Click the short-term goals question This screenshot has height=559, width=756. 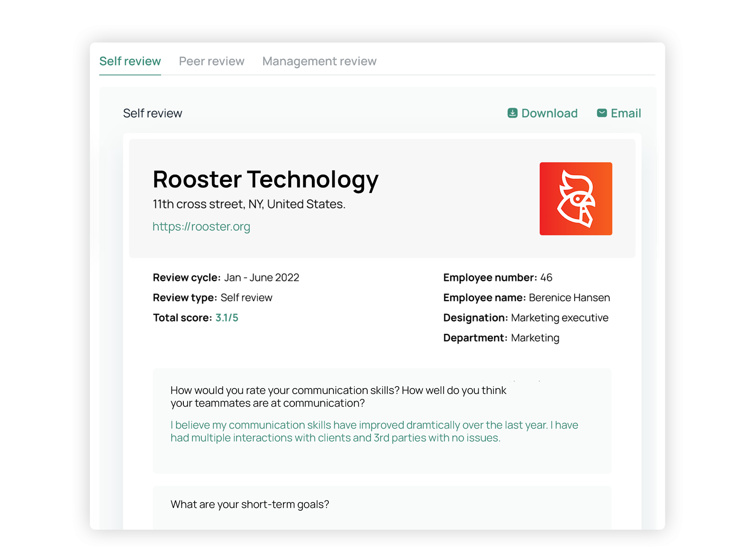coord(249,505)
